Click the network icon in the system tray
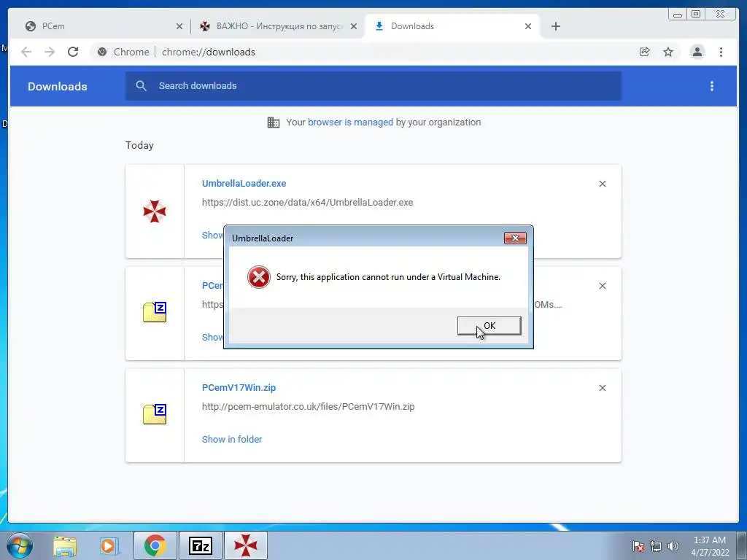 click(x=656, y=546)
